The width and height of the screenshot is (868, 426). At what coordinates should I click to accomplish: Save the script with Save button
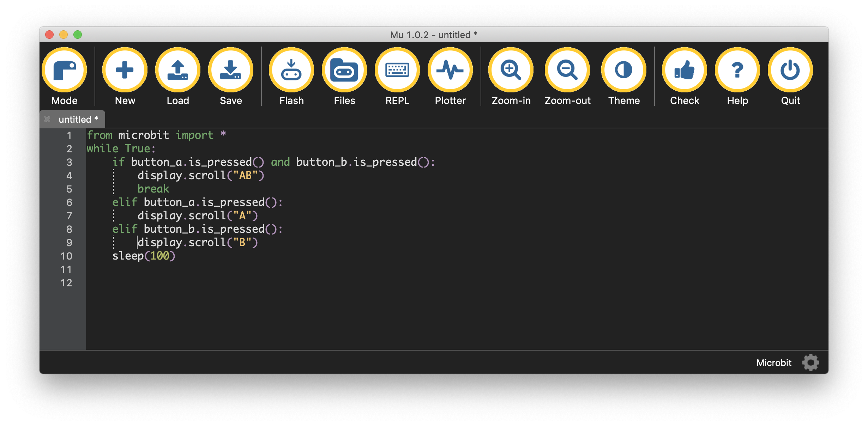tap(231, 70)
